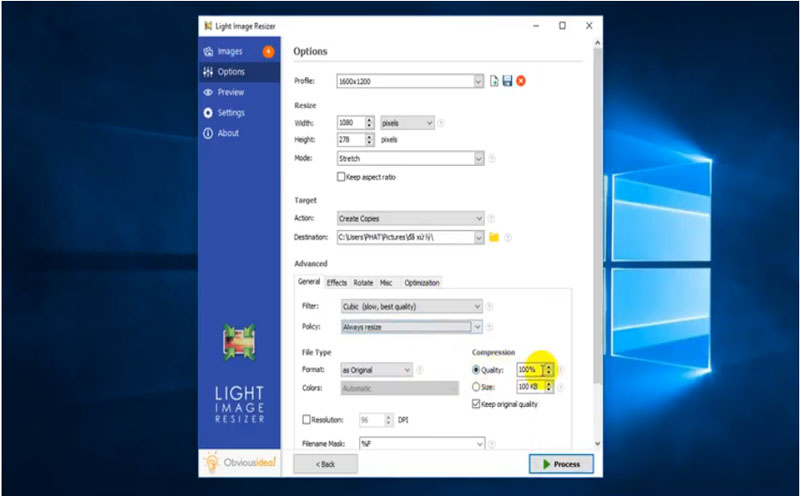Open the Filename Mask dropdown
Image resolution: width=800 pixels, height=500 pixels.
422,444
